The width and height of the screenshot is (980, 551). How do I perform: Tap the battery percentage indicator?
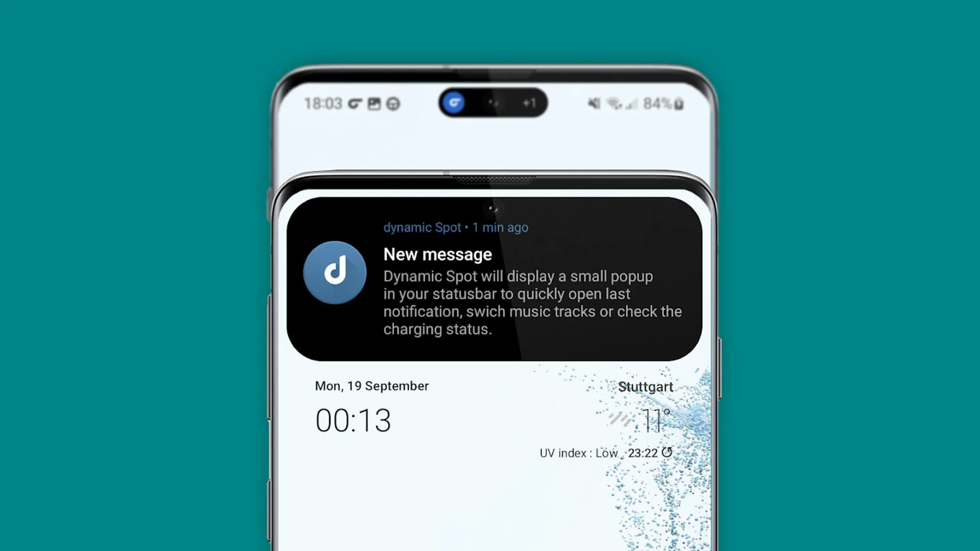pos(657,104)
